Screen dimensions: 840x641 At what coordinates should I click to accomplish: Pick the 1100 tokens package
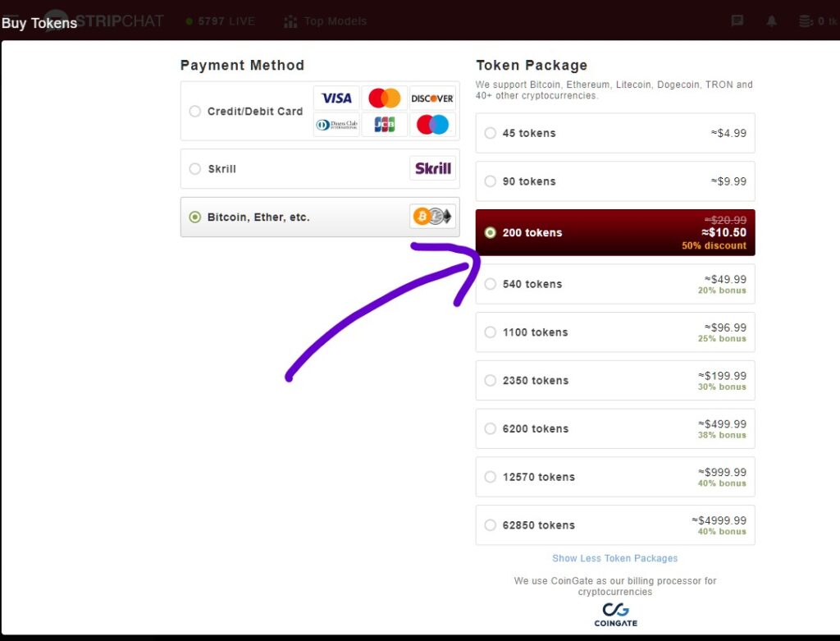pos(615,332)
